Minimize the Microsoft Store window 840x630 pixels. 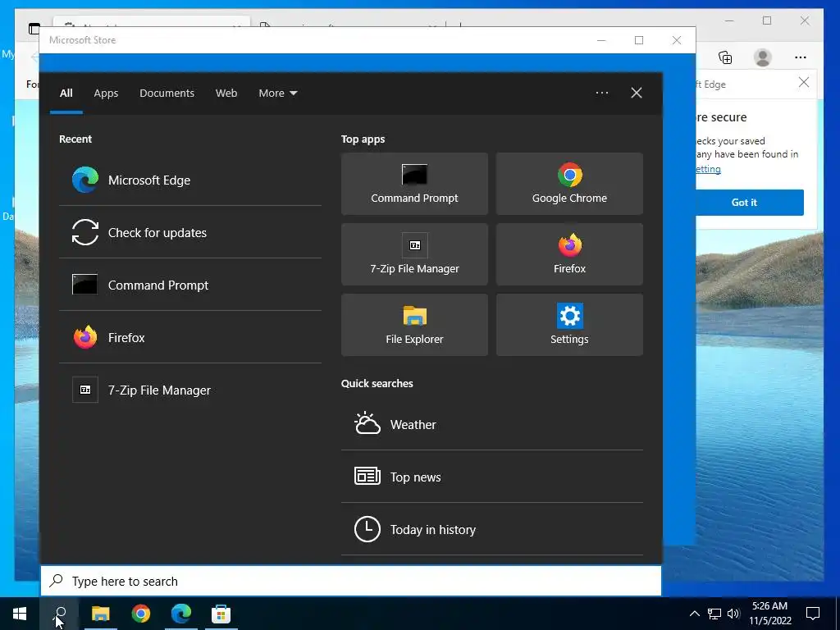[601, 40]
